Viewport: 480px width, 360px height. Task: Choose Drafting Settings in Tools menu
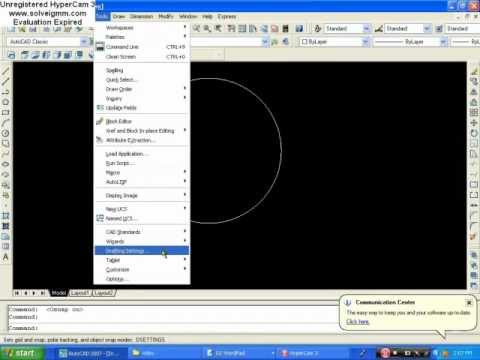[x=142, y=251]
